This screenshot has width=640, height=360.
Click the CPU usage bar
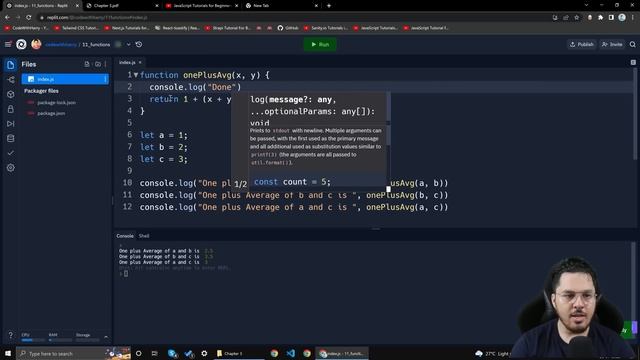[x=33, y=340]
